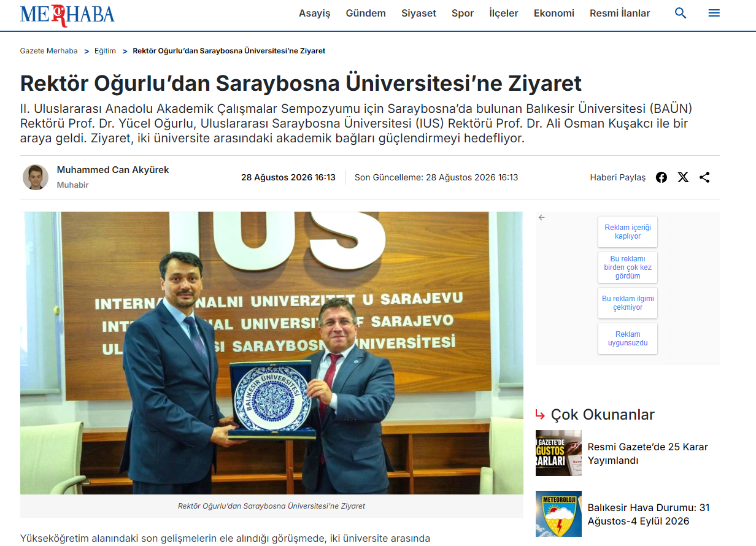Share article on X icon
Viewport: 756px width, 546px height.
click(x=683, y=177)
